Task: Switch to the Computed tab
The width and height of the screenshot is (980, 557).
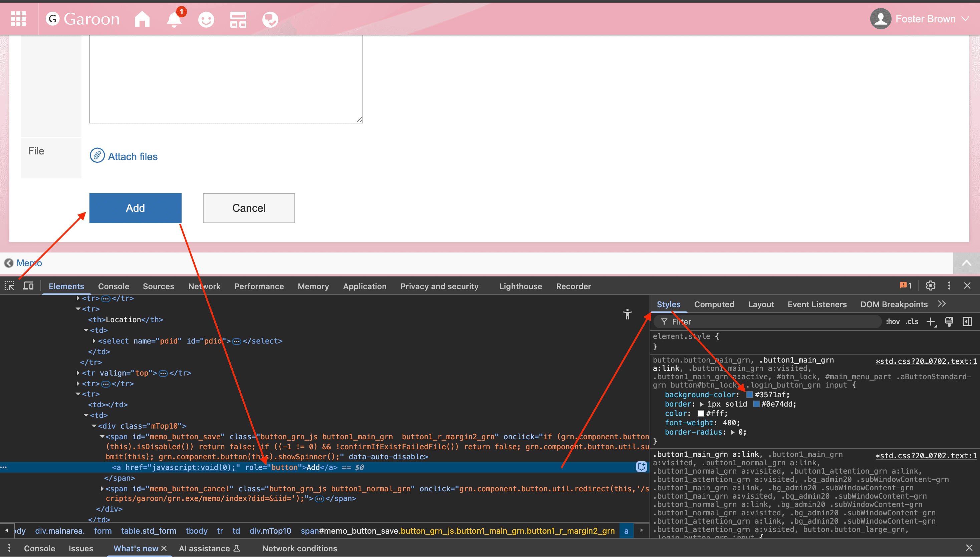Action: coord(714,304)
